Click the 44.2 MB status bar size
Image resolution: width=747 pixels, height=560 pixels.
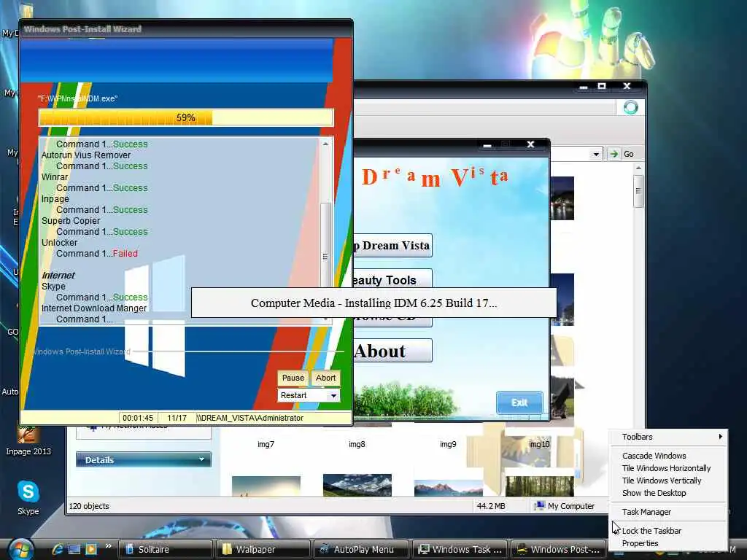pos(491,506)
